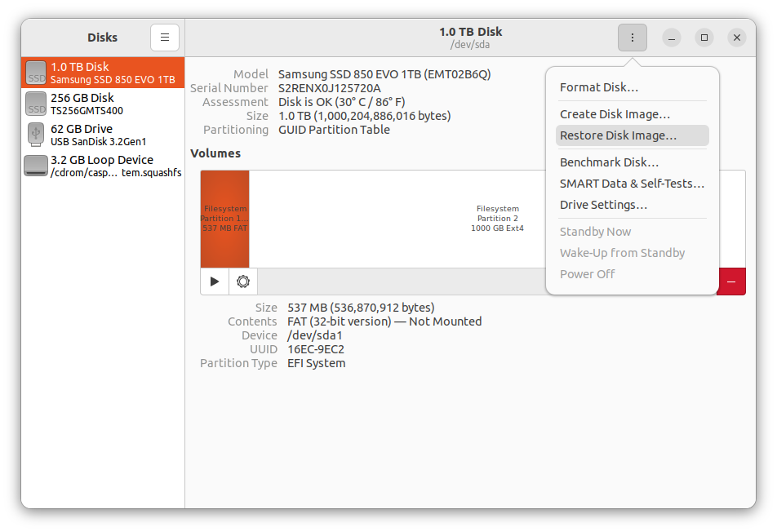Viewport: 777px width, 532px height.
Task: Open SMART Data & Self-Tests
Action: click(x=633, y=184)
